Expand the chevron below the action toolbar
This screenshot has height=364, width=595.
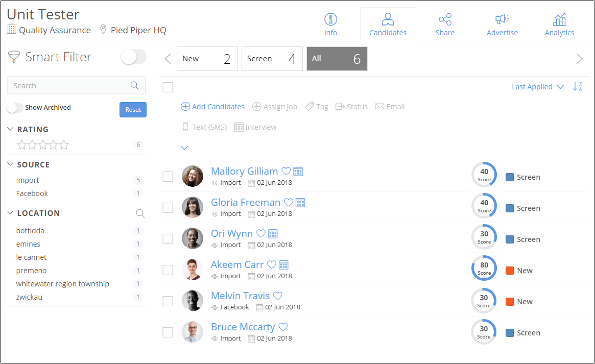(x=185, y=148)
